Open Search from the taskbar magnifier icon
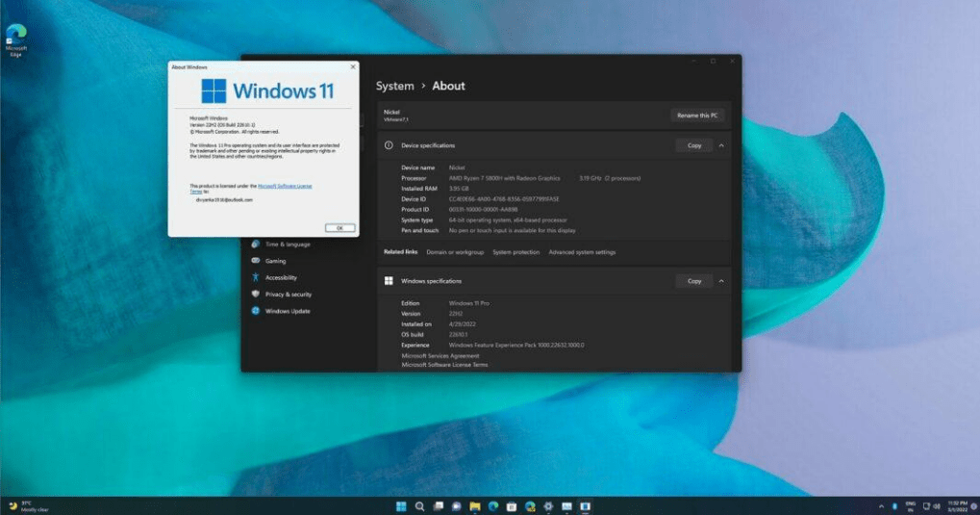Screen dimensions: 980x515 point(418,505)
